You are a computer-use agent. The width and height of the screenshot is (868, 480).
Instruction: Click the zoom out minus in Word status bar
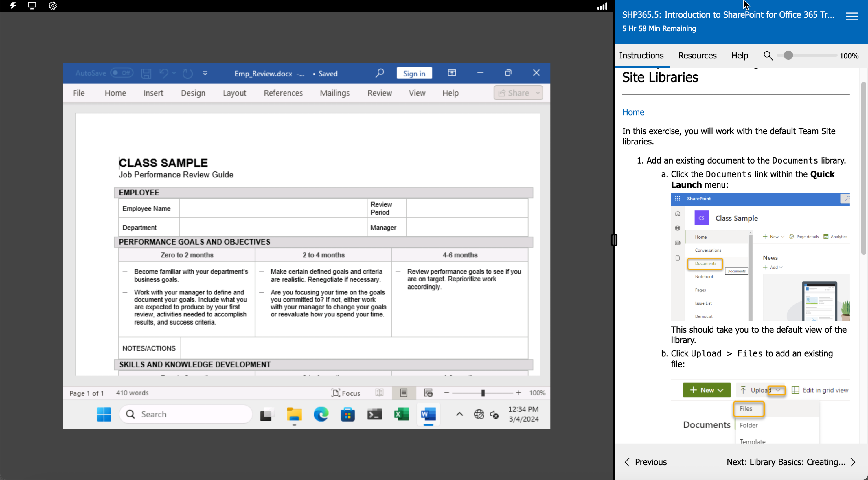[x=446, y=393]
